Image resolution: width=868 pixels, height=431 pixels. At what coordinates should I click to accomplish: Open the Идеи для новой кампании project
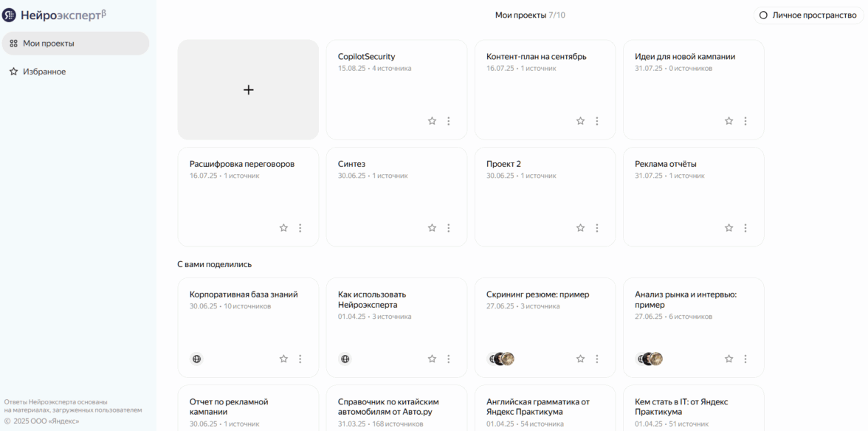(693, 89)
